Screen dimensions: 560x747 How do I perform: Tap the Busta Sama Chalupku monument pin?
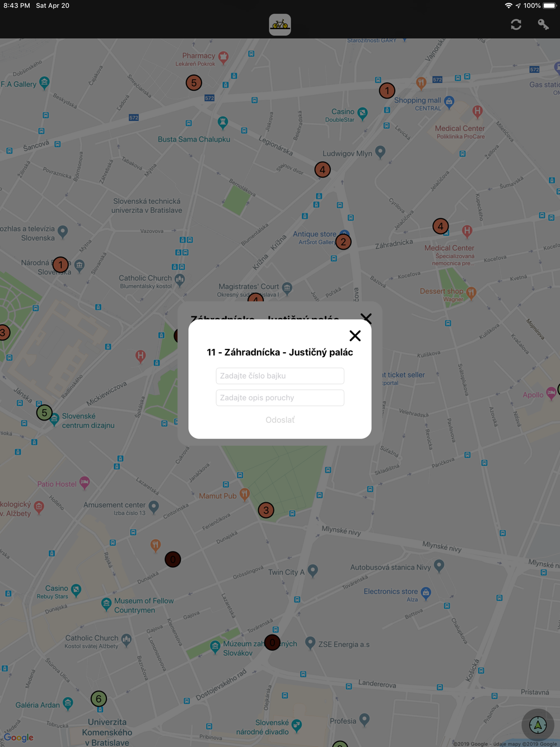pyautogui.click(x=222, y=122)
